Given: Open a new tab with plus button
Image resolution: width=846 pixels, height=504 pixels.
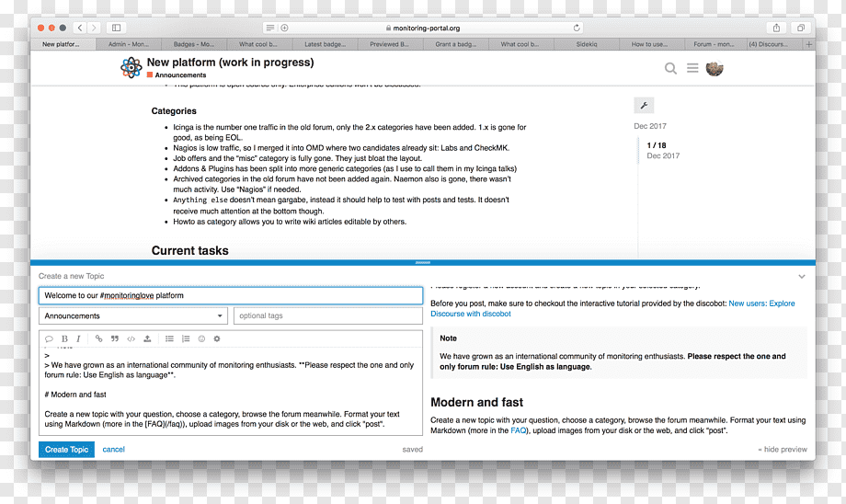Looking at the screenshot, I should [809, 44].
